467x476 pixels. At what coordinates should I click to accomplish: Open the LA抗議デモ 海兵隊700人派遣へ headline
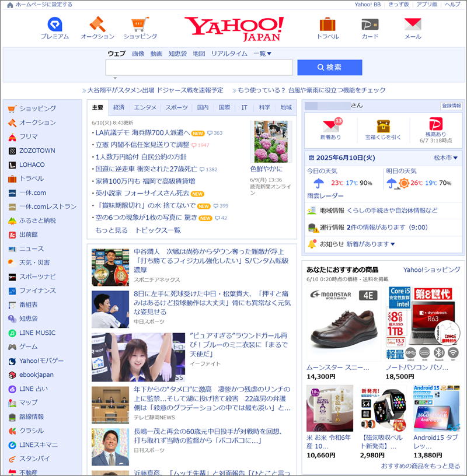pyautogui.click(x=142, y=132)
